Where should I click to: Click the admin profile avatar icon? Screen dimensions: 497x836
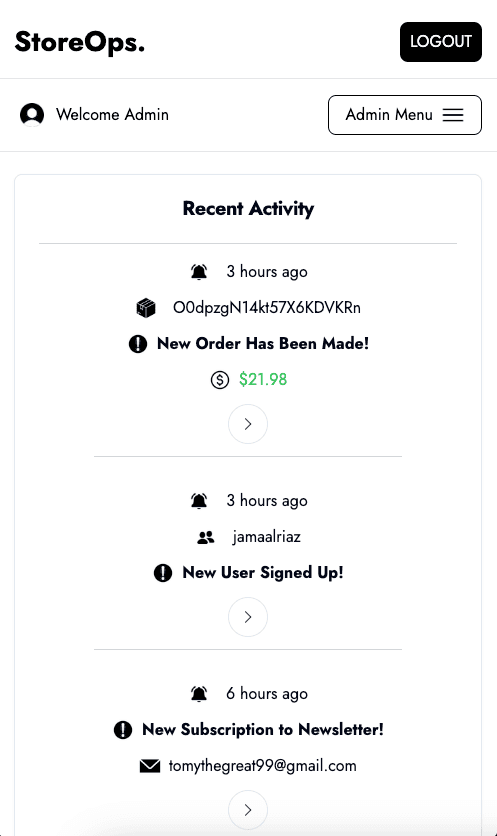pos(32,115)
